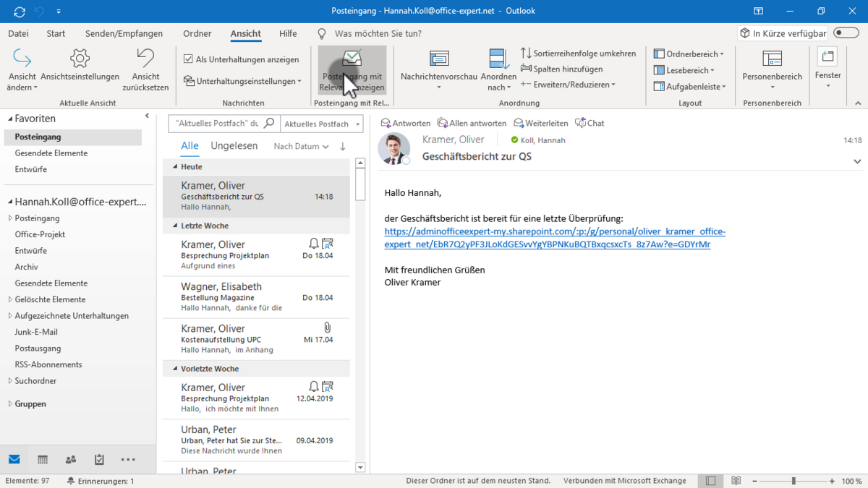
Task: Open Aktuelles Postfach search scope dropdown
Action: [321, 124]
